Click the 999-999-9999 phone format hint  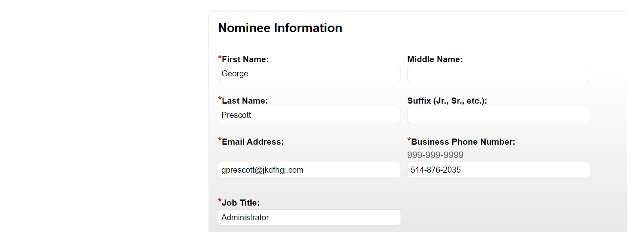[x=435, y=155]
